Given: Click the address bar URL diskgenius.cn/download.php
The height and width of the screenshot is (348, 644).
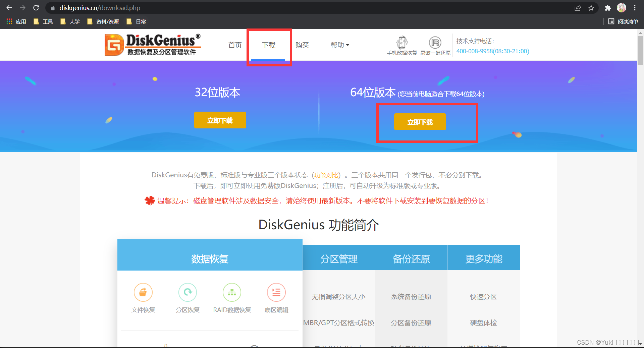Looking at the screenshot, I should coord(100,8).
